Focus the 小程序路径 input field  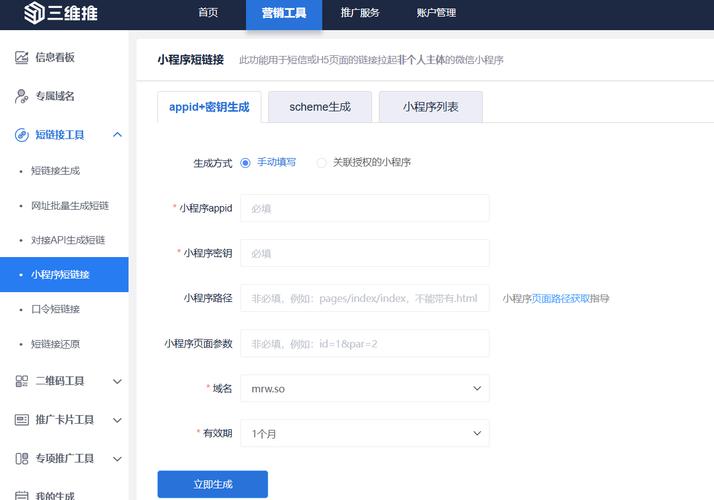(365, 298)
